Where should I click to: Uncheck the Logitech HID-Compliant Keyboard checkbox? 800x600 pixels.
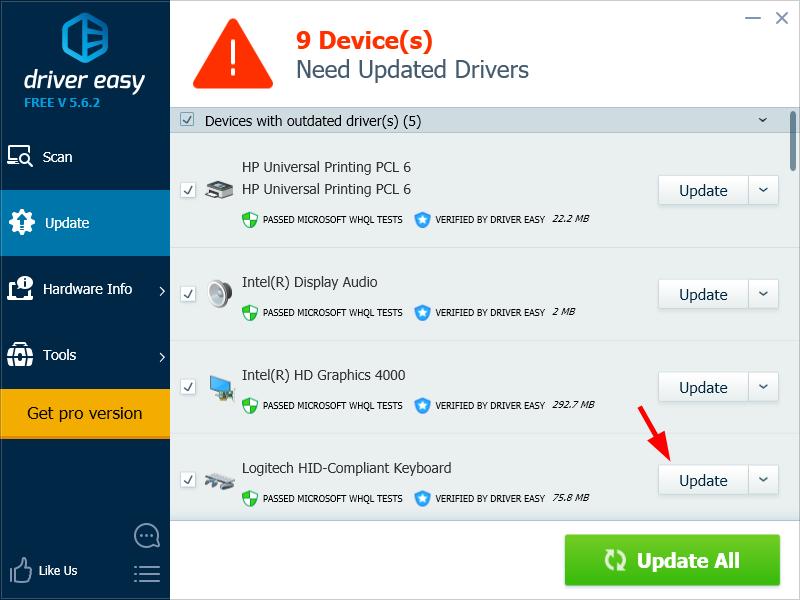tap(188, 480)
